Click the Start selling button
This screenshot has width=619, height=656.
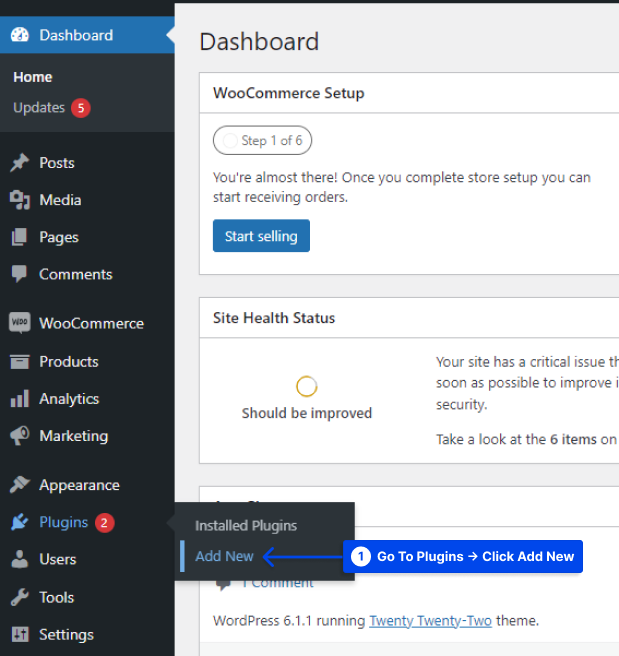point(261,236)
